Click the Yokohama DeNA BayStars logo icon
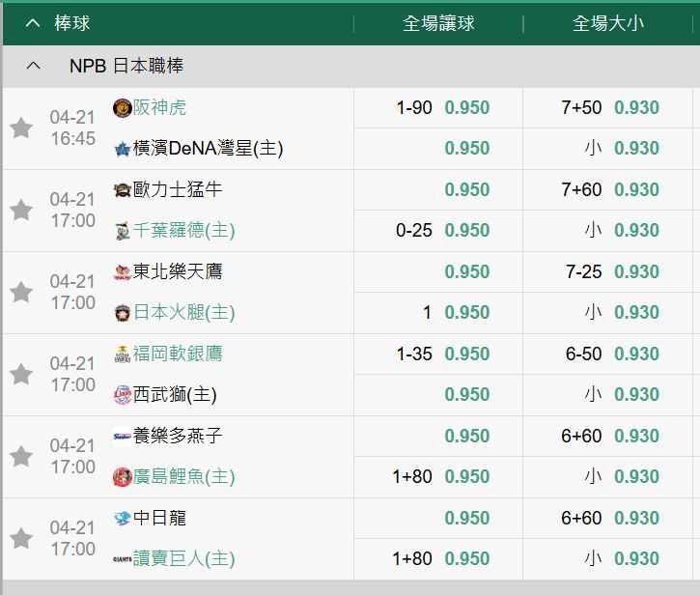This screenshot has height=595, width=700. tap(122, 149)
